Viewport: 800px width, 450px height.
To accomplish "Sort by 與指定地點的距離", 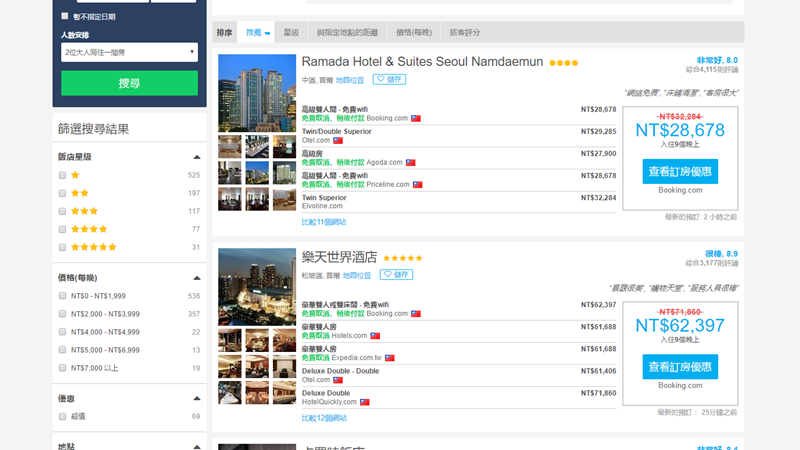I will click(347, 32).
